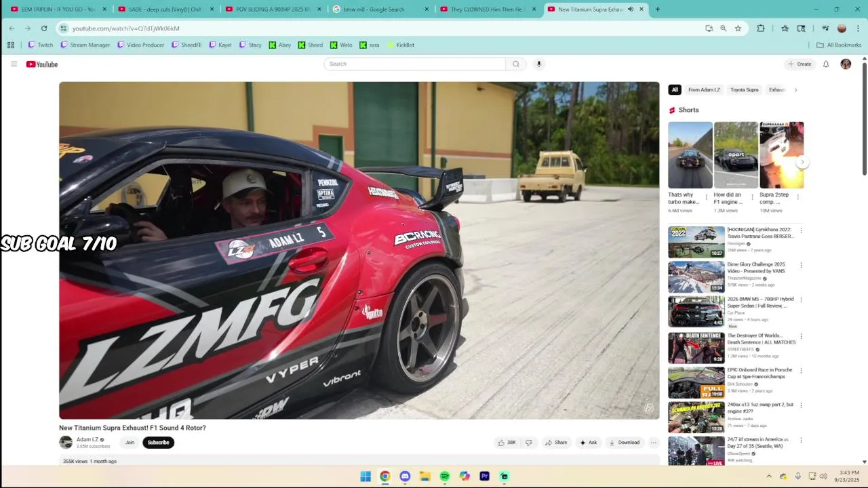The image size is (868, 488).
Task: Open File Explorer from the taskbar
Action: 425,476
